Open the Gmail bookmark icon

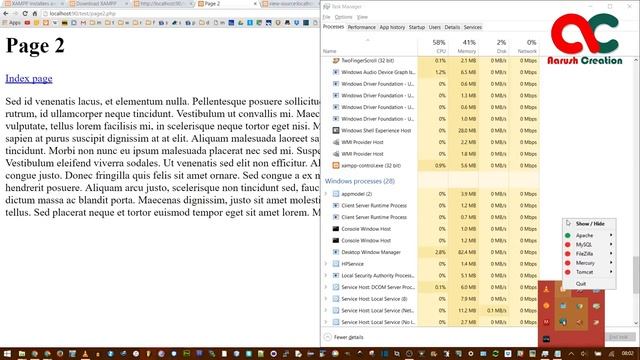pyautogui.click(x=83, y=23)
